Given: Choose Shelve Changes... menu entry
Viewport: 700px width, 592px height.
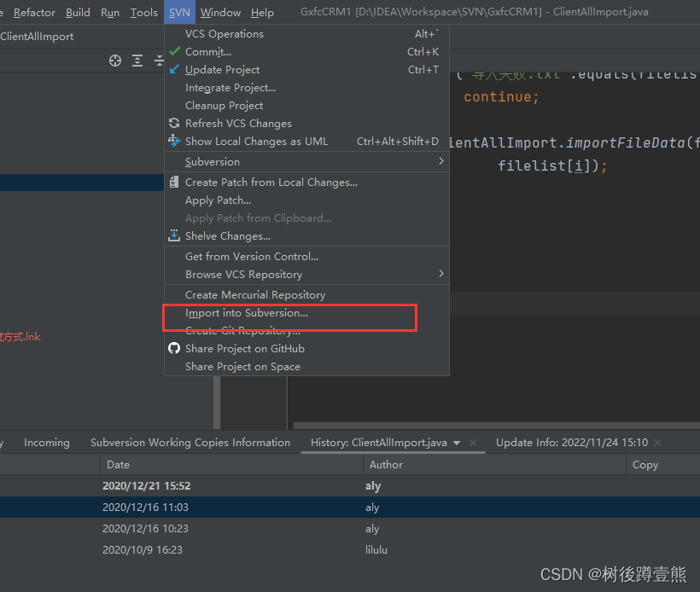Looking at the screenshot, I should tap(306, 235).
